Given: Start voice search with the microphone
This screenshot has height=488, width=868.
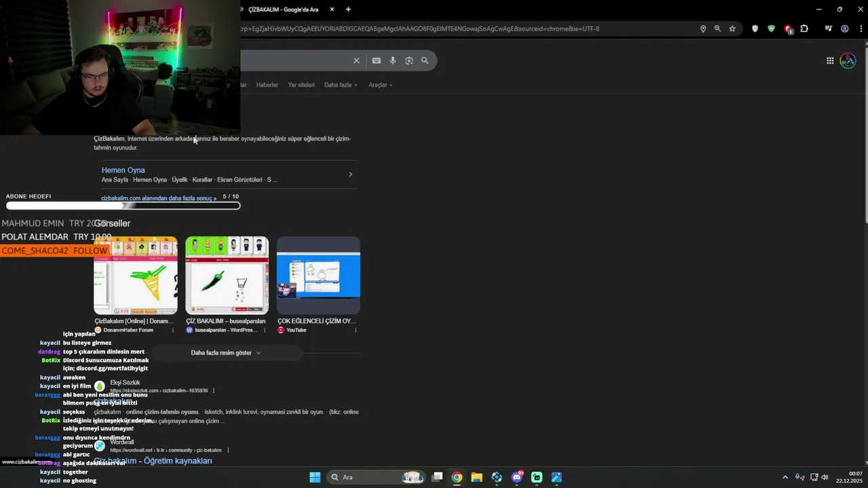Looking at the screenshot, I should (393, 60).
